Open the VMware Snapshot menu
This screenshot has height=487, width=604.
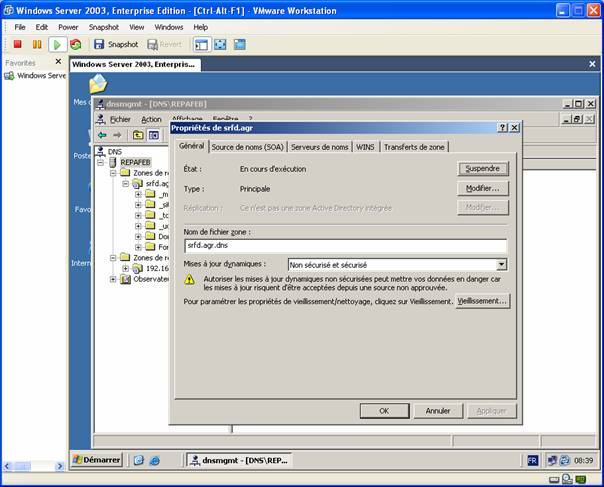(x=104, y=27)
